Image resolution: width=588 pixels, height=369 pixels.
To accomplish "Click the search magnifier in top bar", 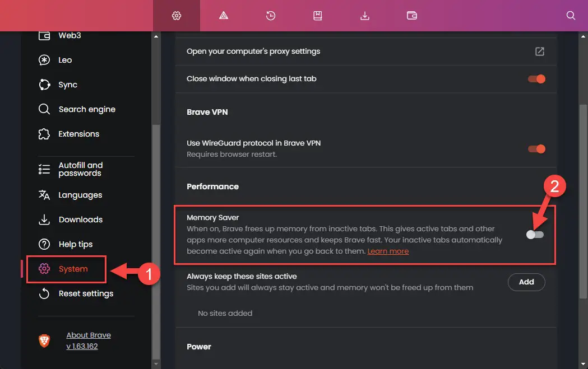I will pos(571,15).
